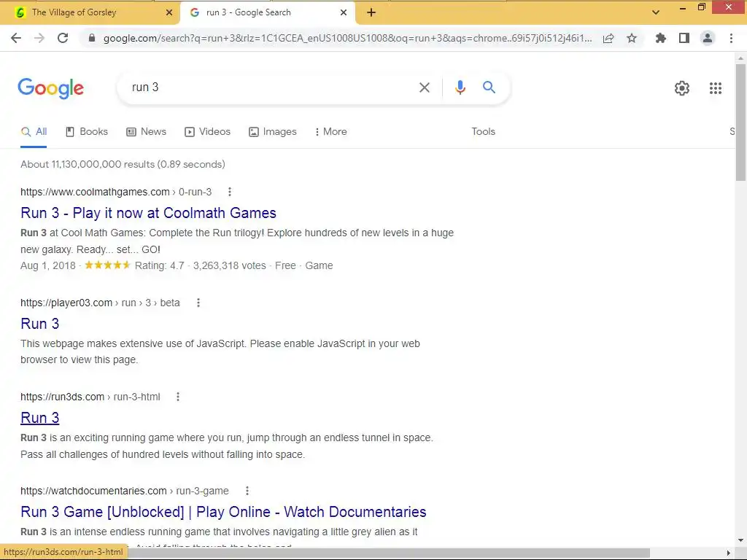Image resolution: width=747 pixels, height=560 pixels.
Task: Open Run 3 Game Unblocked Watch Documentaries link
Action: (223, 512)
